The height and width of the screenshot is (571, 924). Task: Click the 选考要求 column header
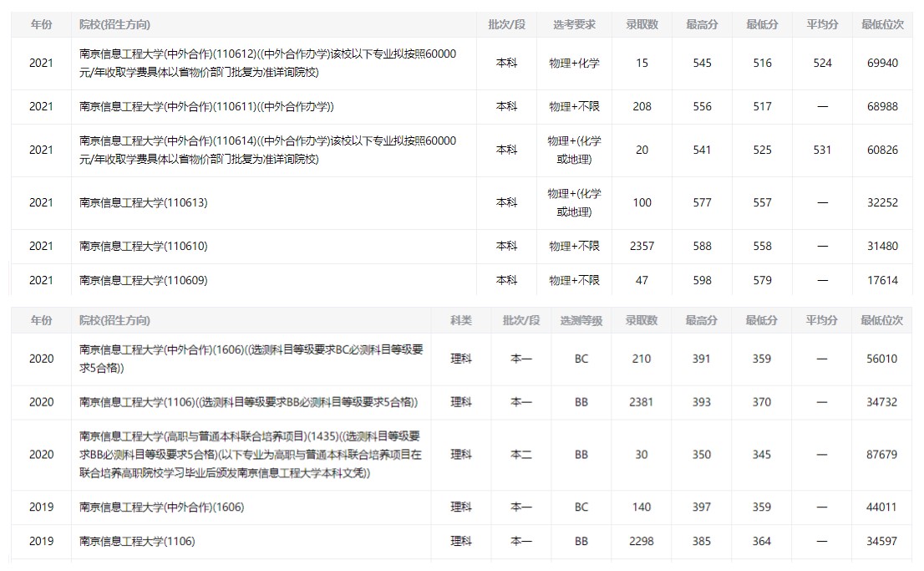(574, 25)
